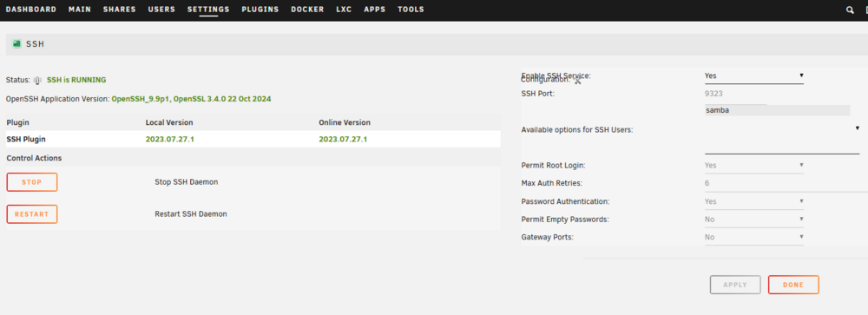Go to the Apps tab
This screenshot has height=315, width=868.
point(375,10)
